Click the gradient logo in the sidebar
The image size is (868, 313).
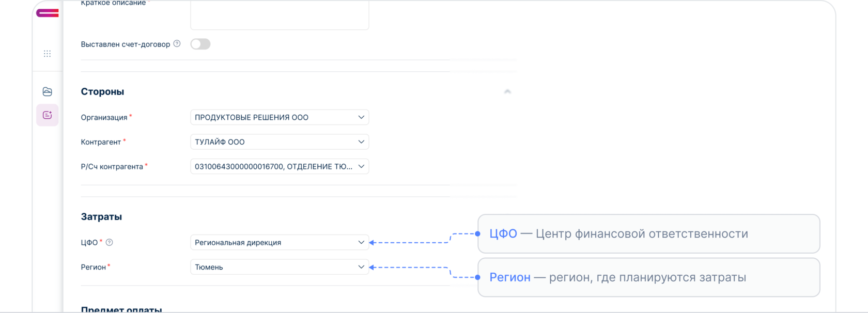[x=47, y=13]
